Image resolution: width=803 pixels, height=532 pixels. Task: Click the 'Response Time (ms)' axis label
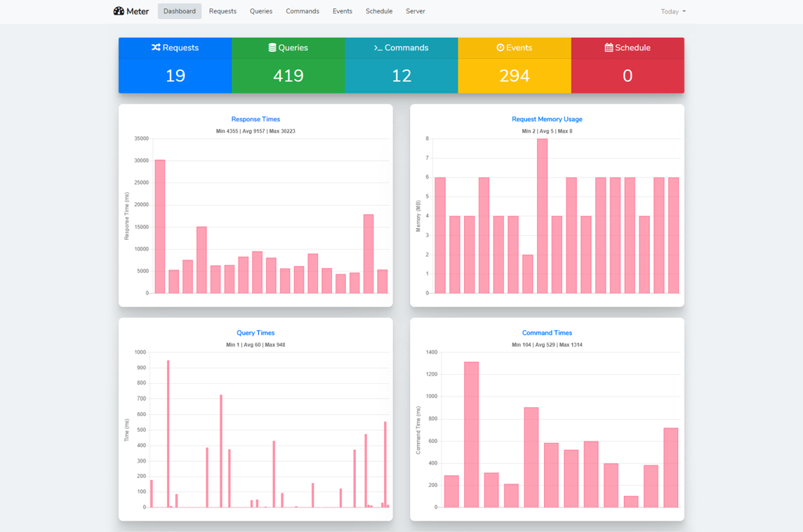pyautogui.click(x=126, y=216)
